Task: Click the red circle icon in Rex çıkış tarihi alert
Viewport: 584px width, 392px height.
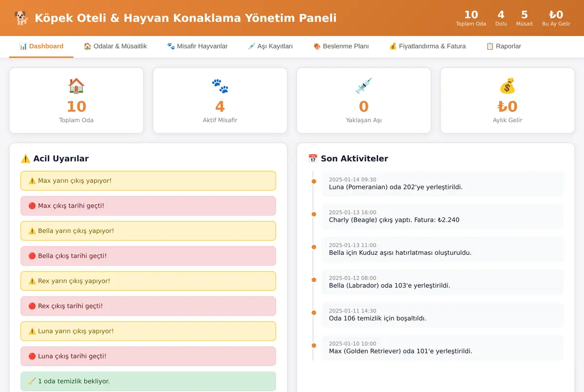Action: click(x=32, y=306)
